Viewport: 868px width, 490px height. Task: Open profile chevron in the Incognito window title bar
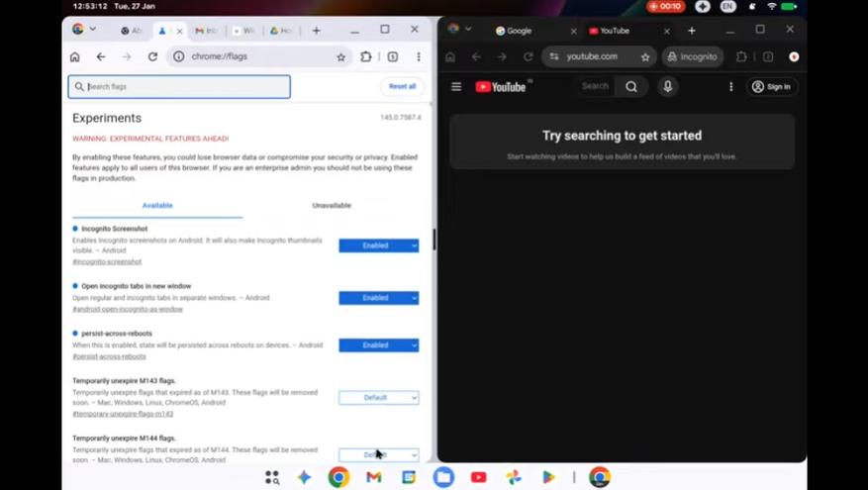coord(468,29)
